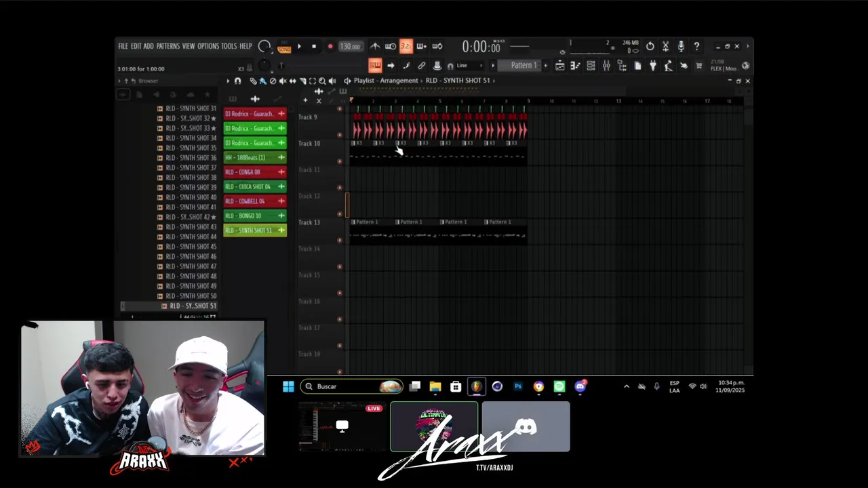Mute Track 11 using its dot
The image size is (868, 488).
point(340,188)
